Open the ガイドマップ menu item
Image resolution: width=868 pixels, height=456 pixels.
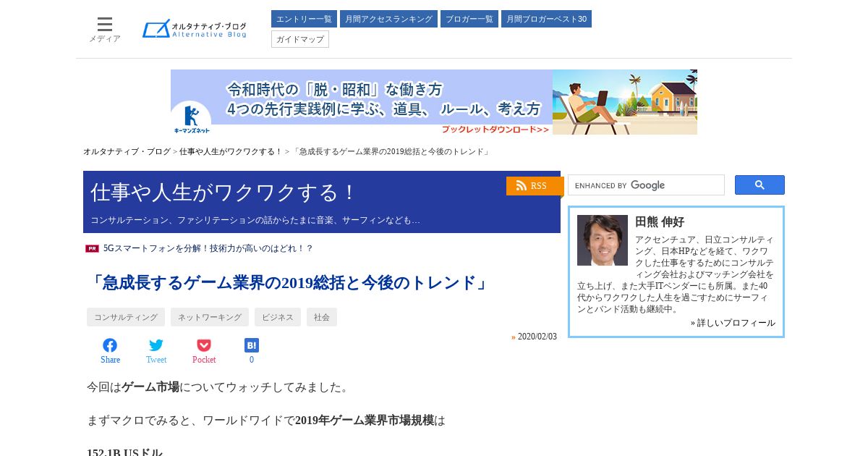[x=300, y=39]
